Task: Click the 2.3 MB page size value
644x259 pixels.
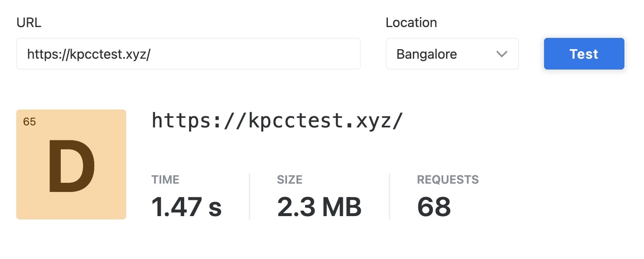Action: (x=319, y=205)
